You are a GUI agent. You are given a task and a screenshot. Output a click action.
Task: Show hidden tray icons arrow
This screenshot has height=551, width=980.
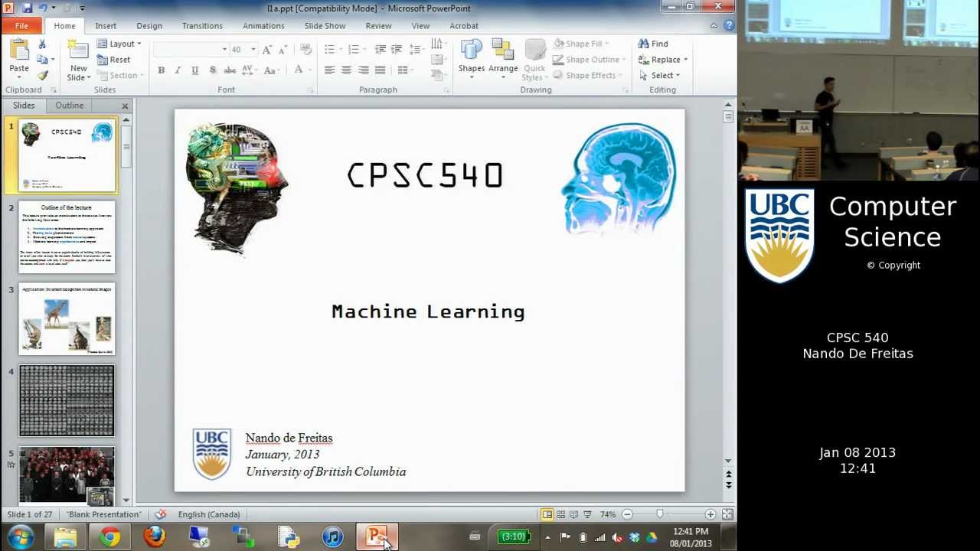point(547,537)
